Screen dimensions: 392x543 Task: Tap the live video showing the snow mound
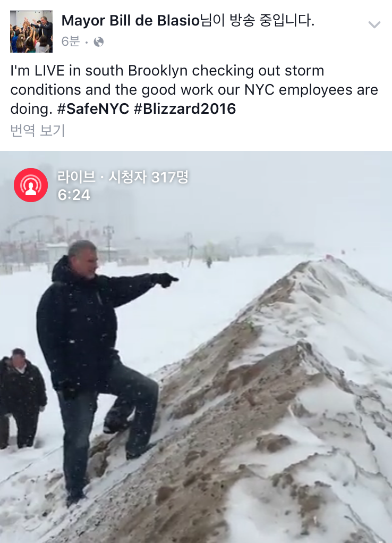(x=196, y=347)
